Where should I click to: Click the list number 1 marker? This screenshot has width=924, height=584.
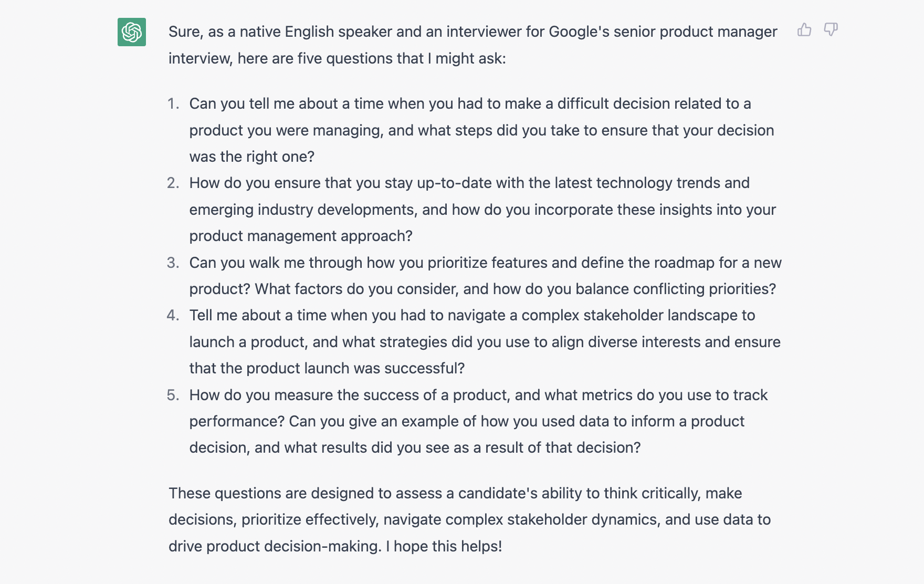coord(174,103)
